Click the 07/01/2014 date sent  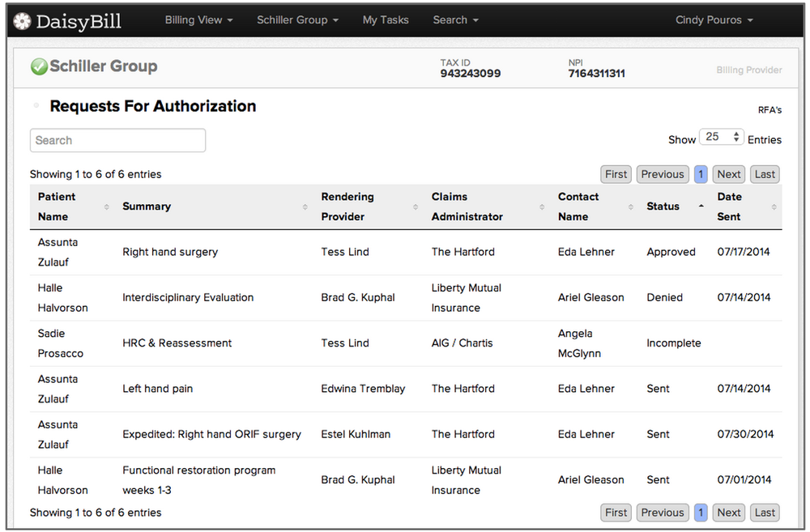pyautogui.click(x=744, y=480)
